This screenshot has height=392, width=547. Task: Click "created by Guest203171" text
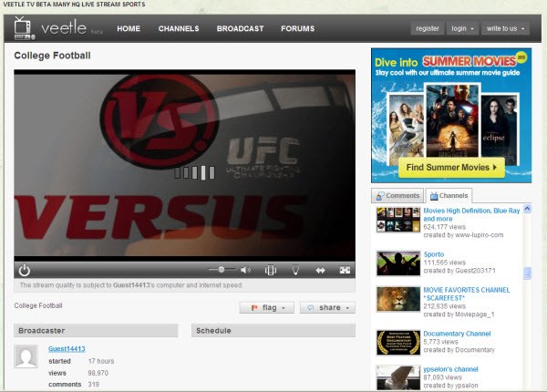tap(459, 271)
